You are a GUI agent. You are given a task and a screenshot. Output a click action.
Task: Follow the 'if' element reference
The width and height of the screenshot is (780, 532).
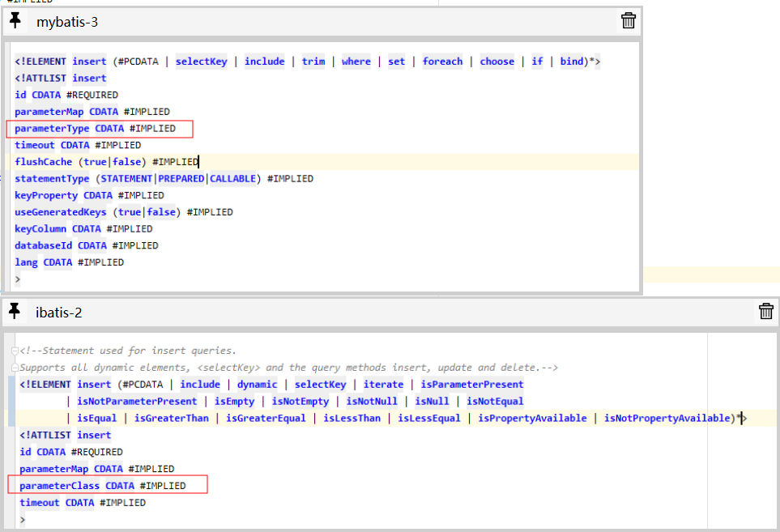537,62
